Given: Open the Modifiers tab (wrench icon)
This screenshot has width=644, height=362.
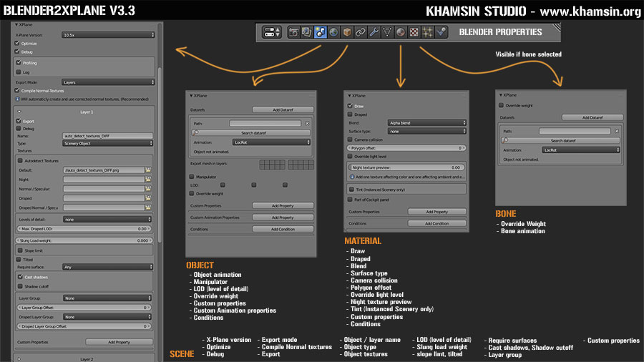Looking at the screenshot, I should click(x=374, y=32).
